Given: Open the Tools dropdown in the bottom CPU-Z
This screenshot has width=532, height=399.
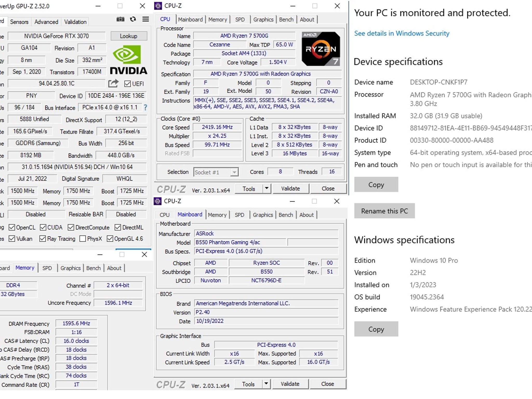Looking at the screenshot, I should coord(266,384).
